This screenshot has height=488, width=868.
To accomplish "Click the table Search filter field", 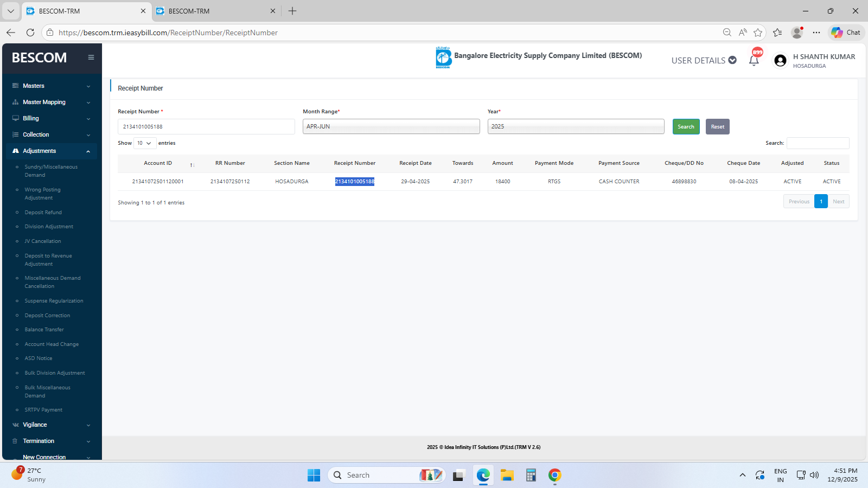I will pos(818,143).
